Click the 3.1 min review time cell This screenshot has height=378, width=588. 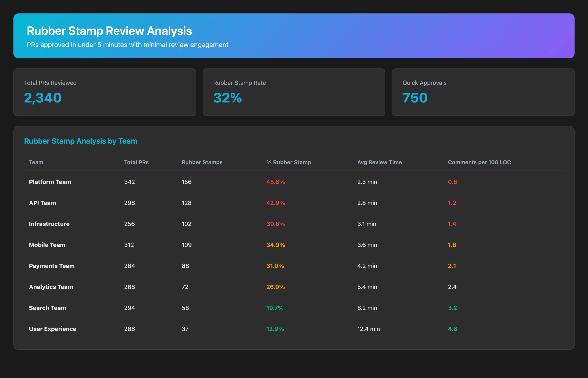coord(367,224)
